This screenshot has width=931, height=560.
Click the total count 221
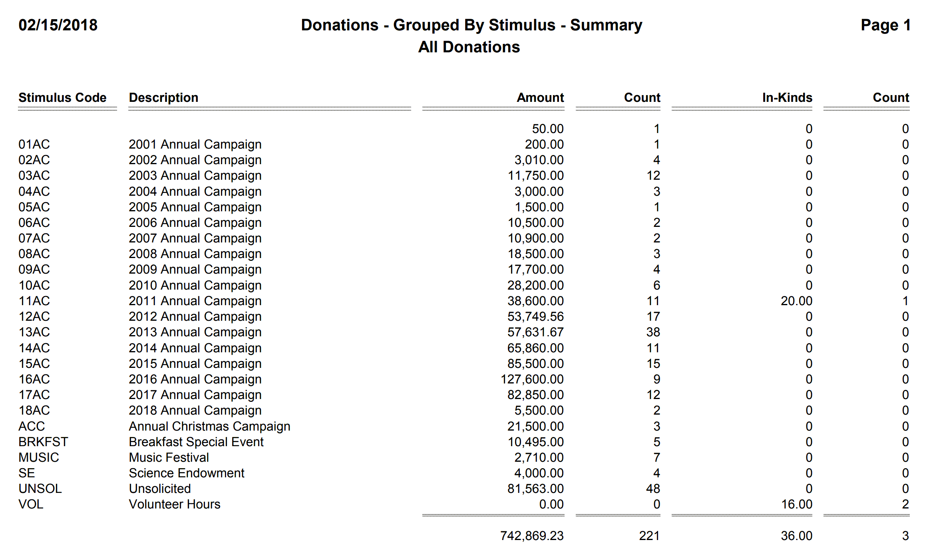pos(649,536)
